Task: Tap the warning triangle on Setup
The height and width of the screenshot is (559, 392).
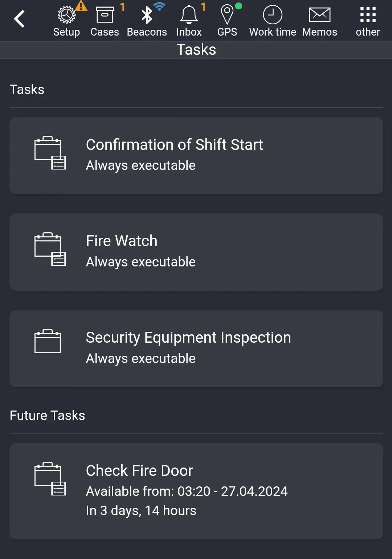Action: (82, 6)
